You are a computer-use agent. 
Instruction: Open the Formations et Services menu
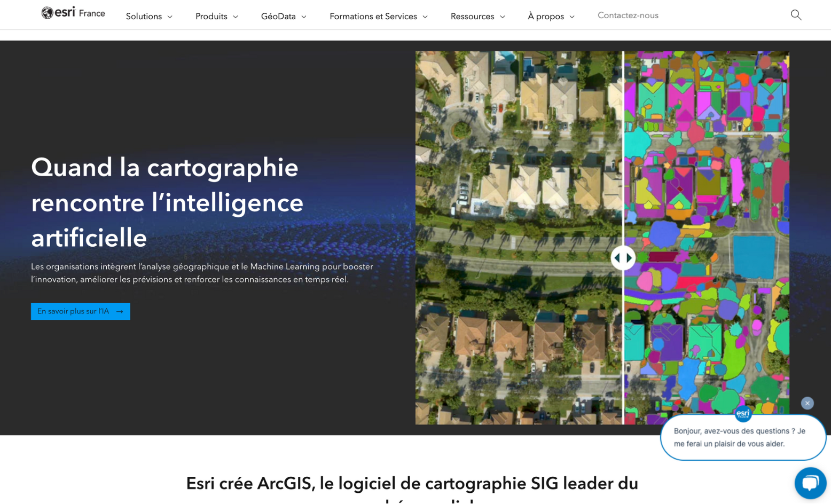point(374,17)
